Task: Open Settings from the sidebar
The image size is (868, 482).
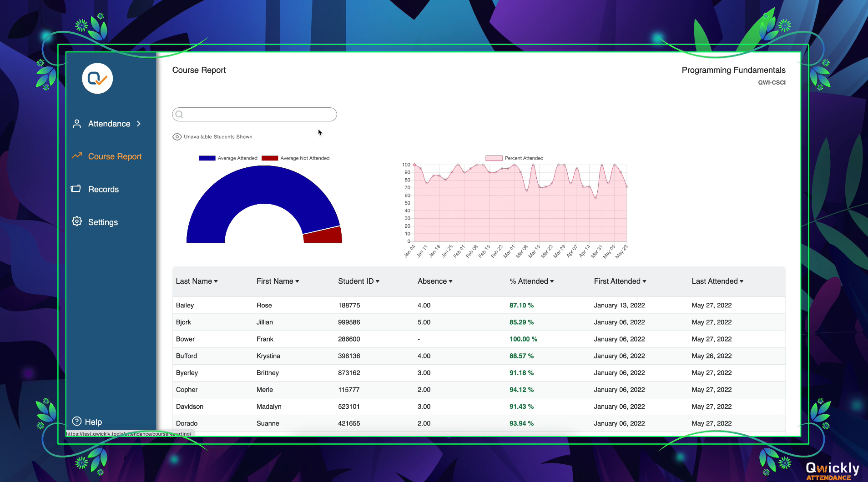Action: click(103, 222)
